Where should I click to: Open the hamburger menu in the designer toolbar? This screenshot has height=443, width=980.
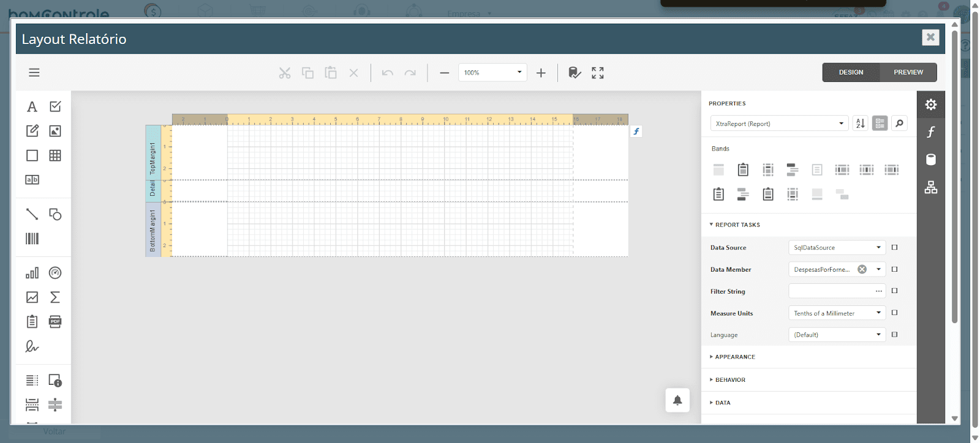coord(34,72)
